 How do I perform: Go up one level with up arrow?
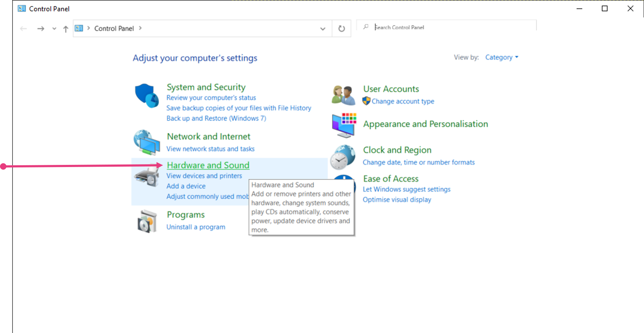[65, 29]
